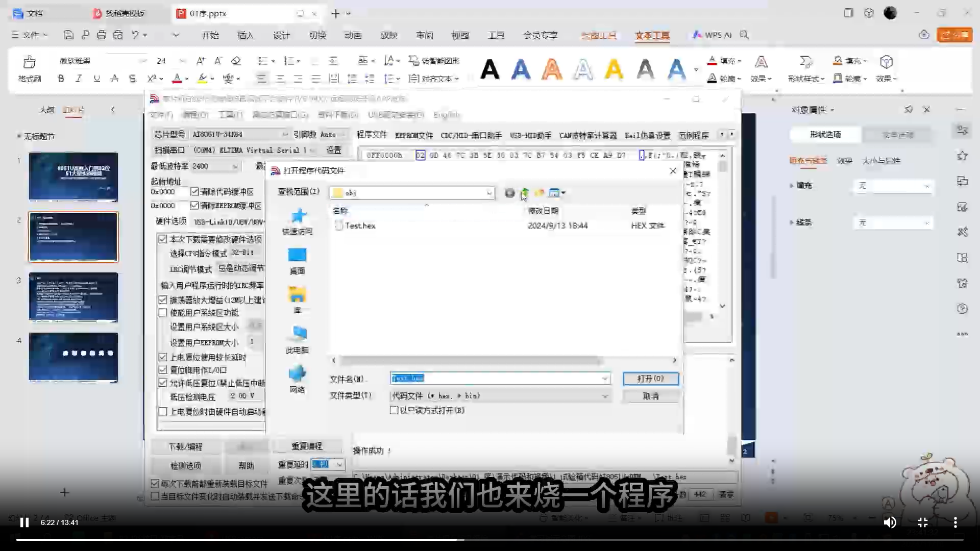The width and height of the screenshot is (980, 551).
Task: Click Cancel button in file dialog
Action: tap(651, 396)
